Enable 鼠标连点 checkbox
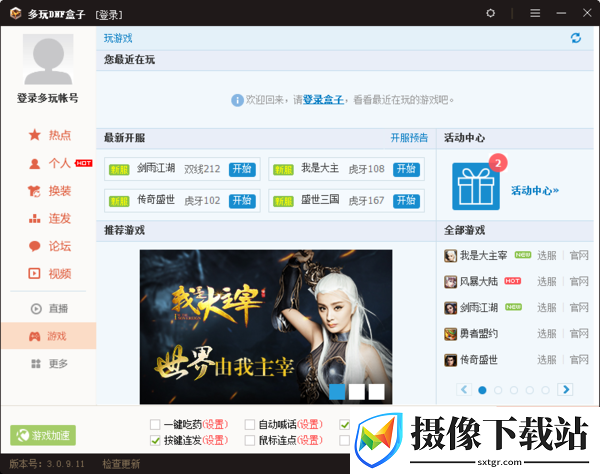Viewport: 600px width, 474px height. [250, 440]
